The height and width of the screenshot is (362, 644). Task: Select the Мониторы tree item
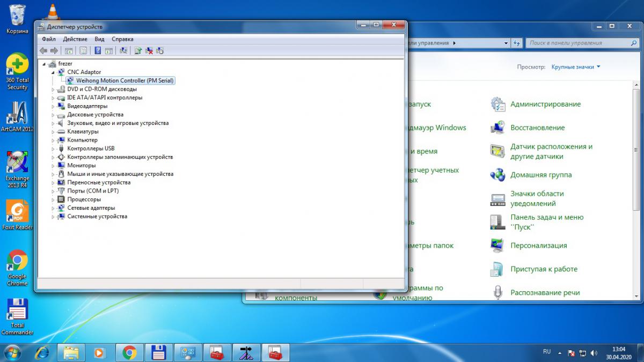(x=81, y=165)
